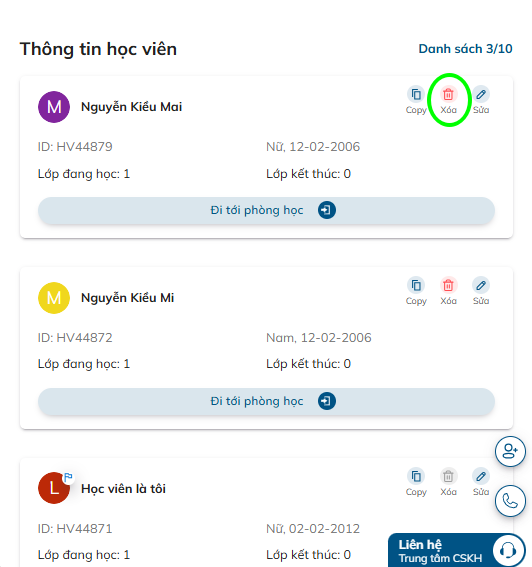The width and height of the screenshot is (532, 567).
Task: Delete student Nguyễn Kiều Mi
Action: pyautogui.click(x=448, y=291)
